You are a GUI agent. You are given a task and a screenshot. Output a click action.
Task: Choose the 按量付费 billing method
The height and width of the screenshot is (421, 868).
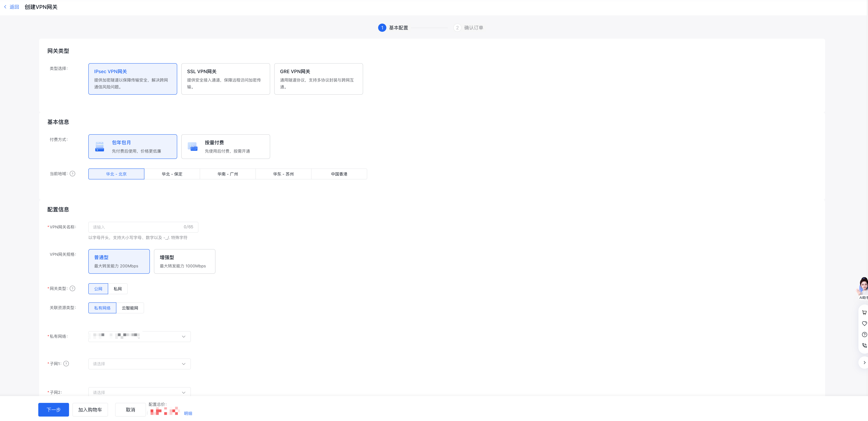coord(225,147)
